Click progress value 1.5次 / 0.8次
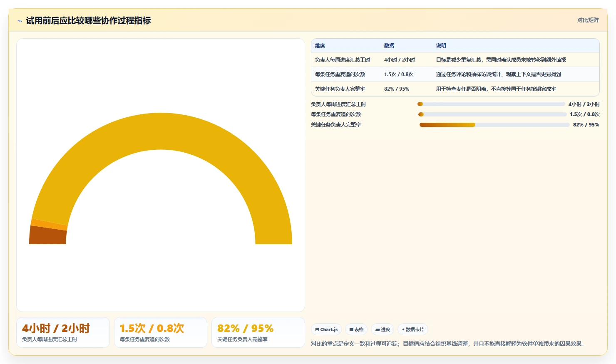616x364 pixels. [585, 114]
